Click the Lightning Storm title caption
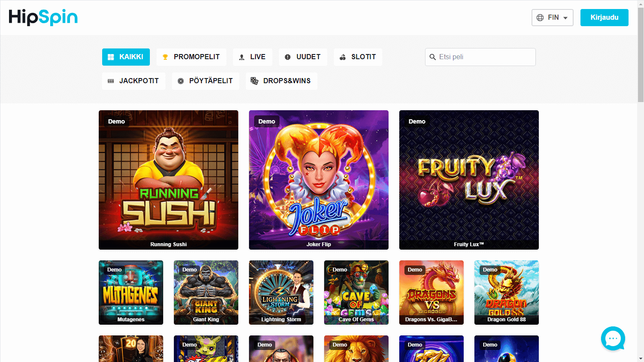Screen dimensions: 644x362 (281, 320)
